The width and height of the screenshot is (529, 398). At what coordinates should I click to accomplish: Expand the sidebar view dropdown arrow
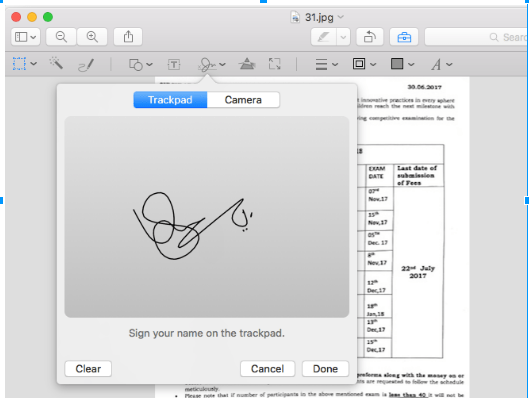33,37
